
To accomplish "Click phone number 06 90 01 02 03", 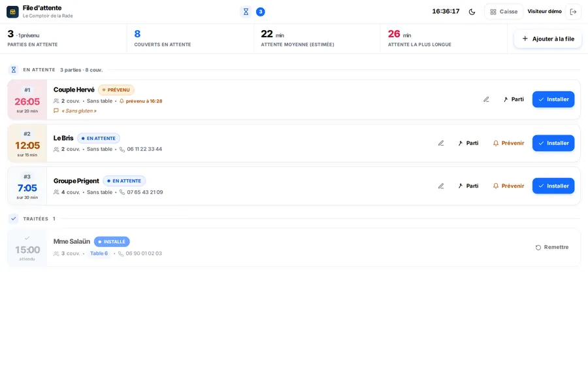I will point(144,253).
